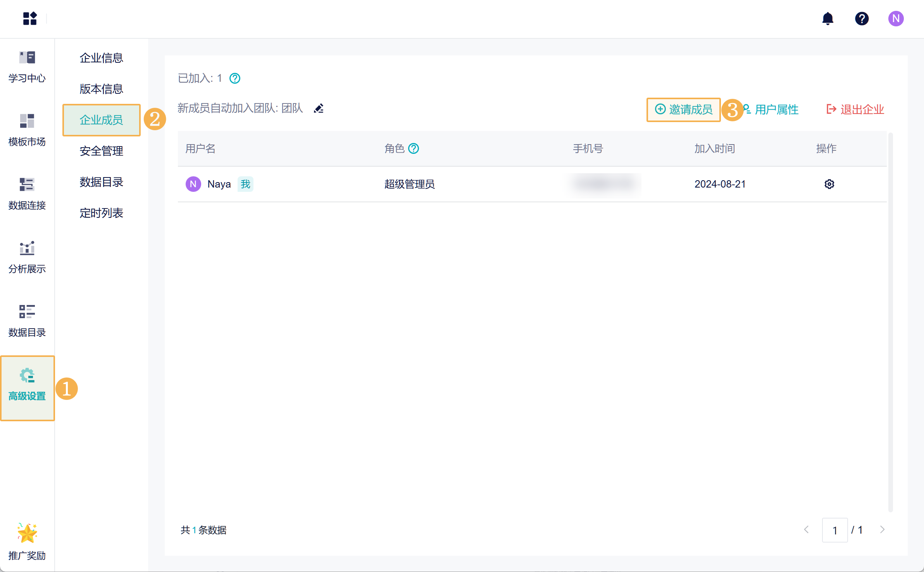Screen dimensions: 924x572
Task: Click the page number input field
Action: 834,530
